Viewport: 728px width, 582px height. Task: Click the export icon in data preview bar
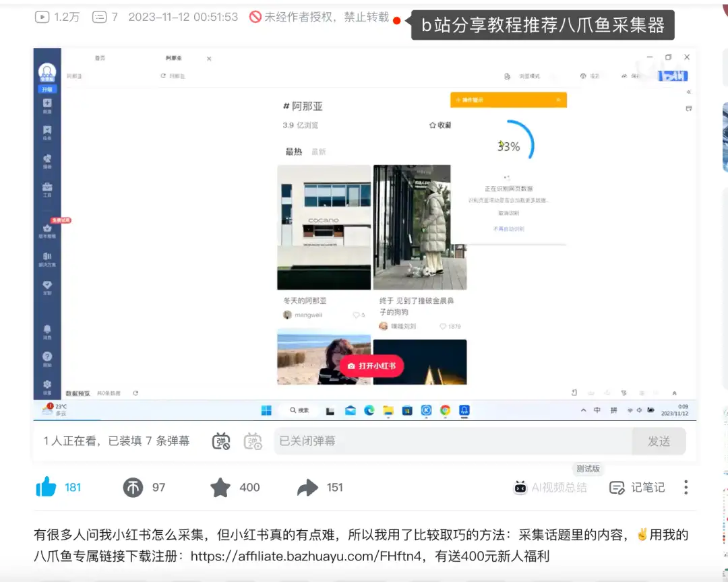pyautogui.click(x=574, y=393)
